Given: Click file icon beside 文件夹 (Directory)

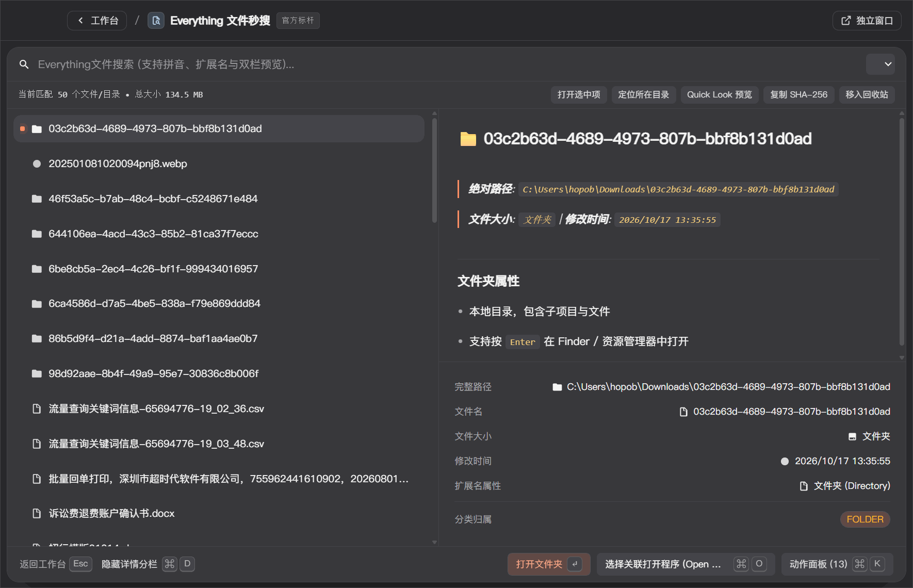Looking at the screenshot, I should (804, 486).
